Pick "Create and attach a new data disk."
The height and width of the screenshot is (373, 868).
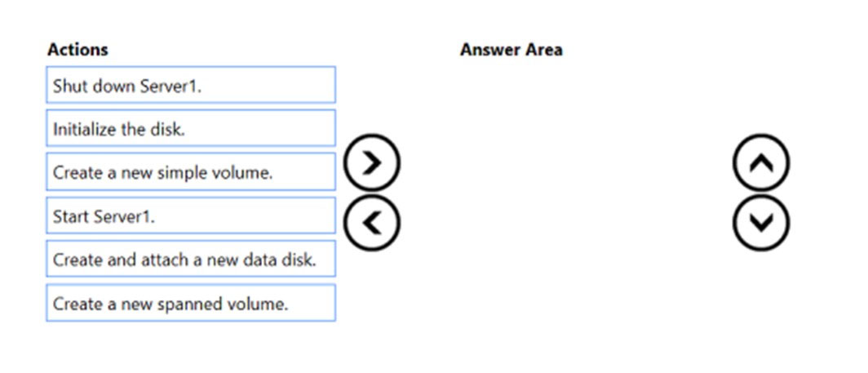190,260
